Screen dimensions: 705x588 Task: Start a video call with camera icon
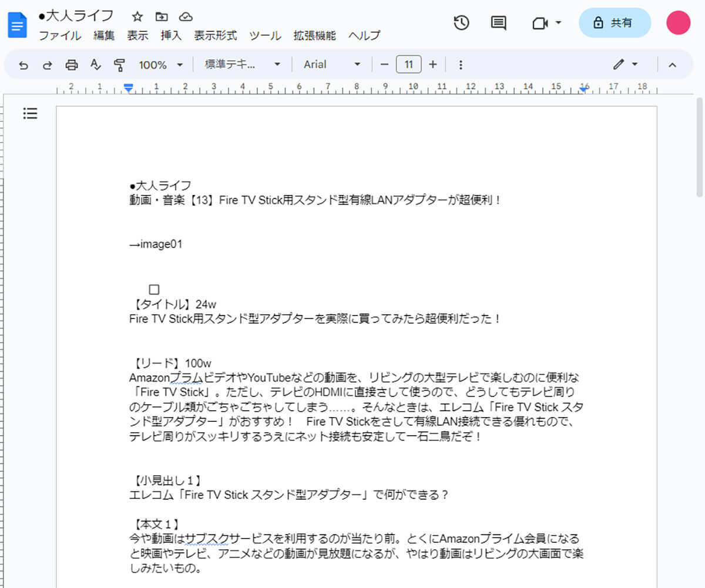coord(540,23)
